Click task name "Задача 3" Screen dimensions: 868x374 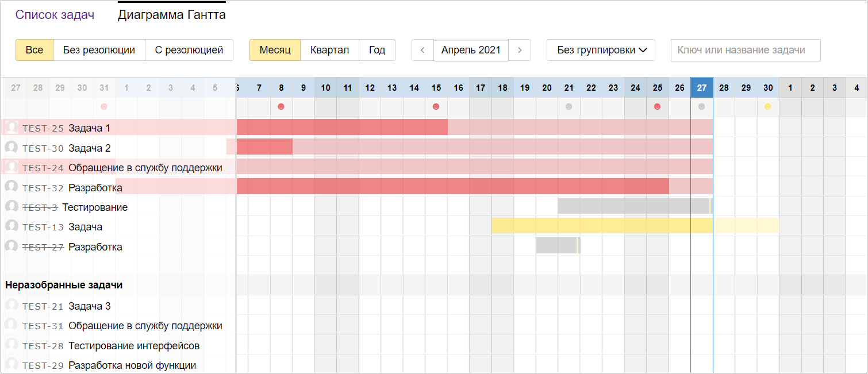point(90,306)
